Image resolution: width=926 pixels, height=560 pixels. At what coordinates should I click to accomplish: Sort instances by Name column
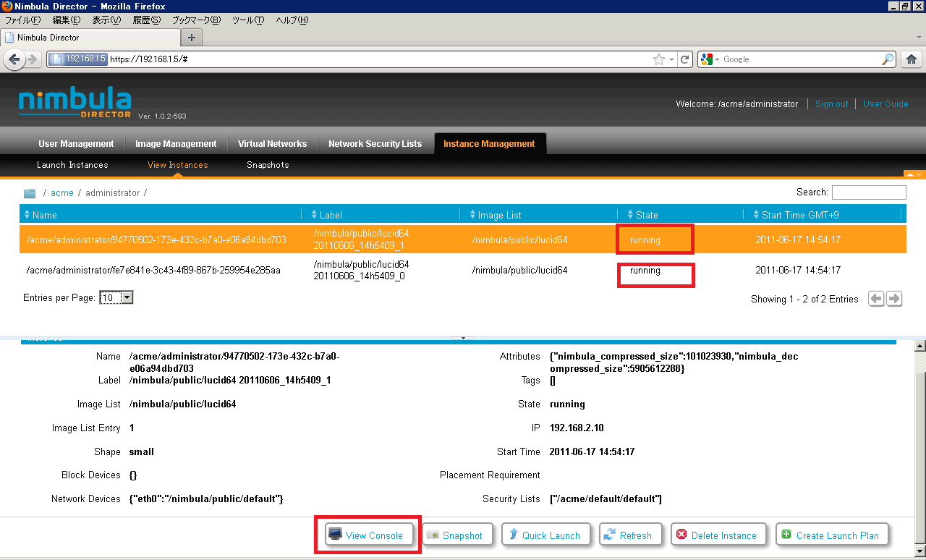point(44,215)
